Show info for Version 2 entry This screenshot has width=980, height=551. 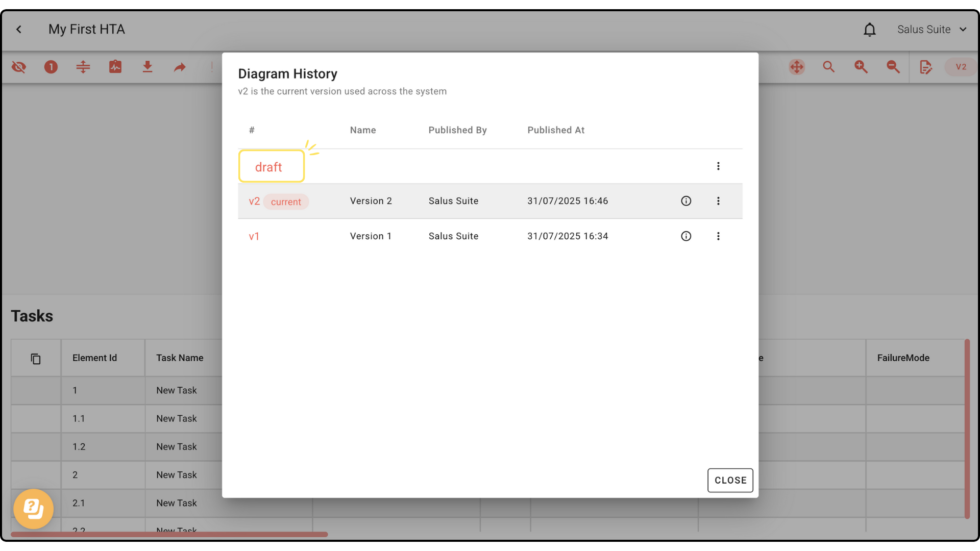tap(686, 201)
